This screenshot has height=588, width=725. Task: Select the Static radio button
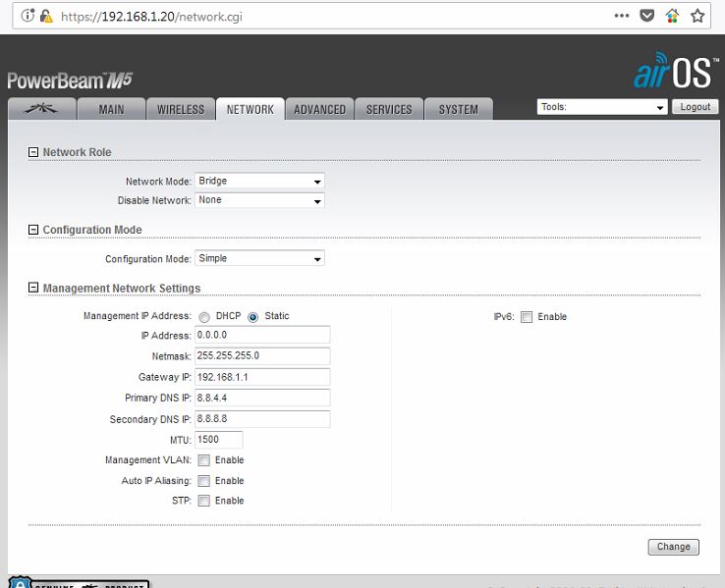coord(252,317)
